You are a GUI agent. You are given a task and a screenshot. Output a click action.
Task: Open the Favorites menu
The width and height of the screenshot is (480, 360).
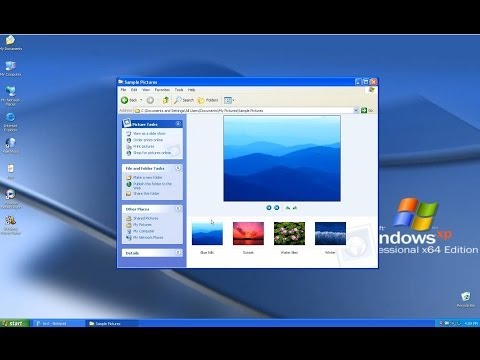tap(162, 90)
